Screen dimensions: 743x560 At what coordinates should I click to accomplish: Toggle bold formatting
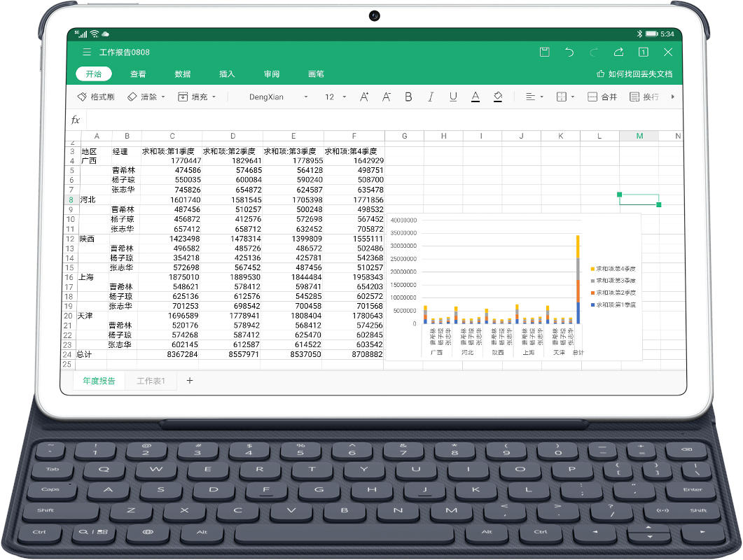pyautogui.click(x=408, y=97)
